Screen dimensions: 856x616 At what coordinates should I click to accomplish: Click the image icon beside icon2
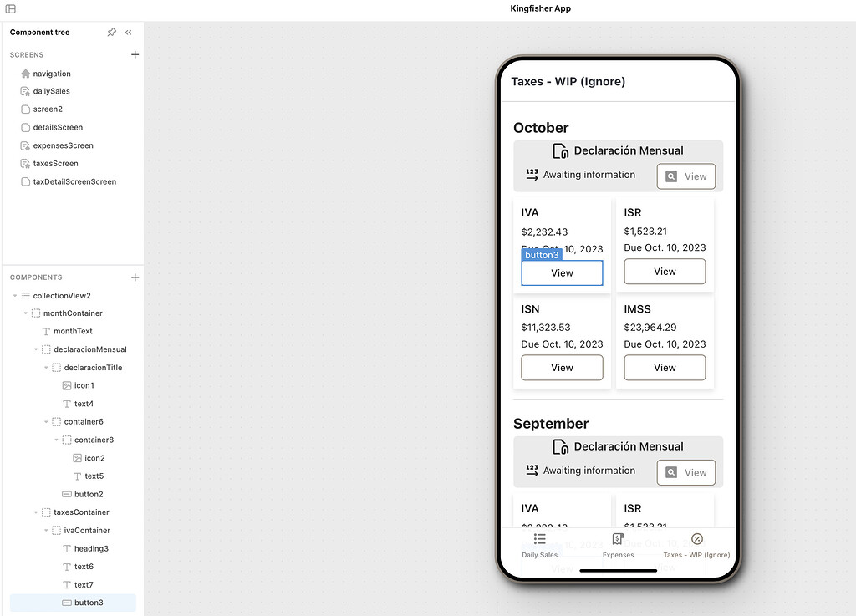coord(74,458)
